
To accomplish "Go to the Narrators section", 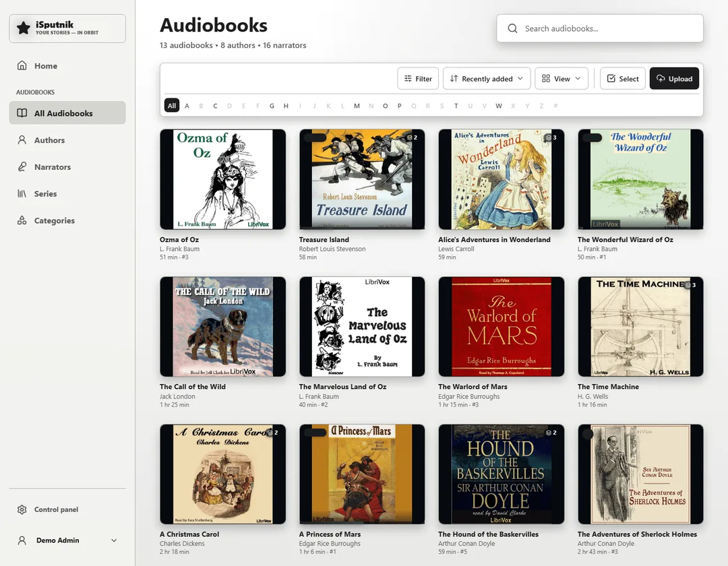I will click(67, 167).
